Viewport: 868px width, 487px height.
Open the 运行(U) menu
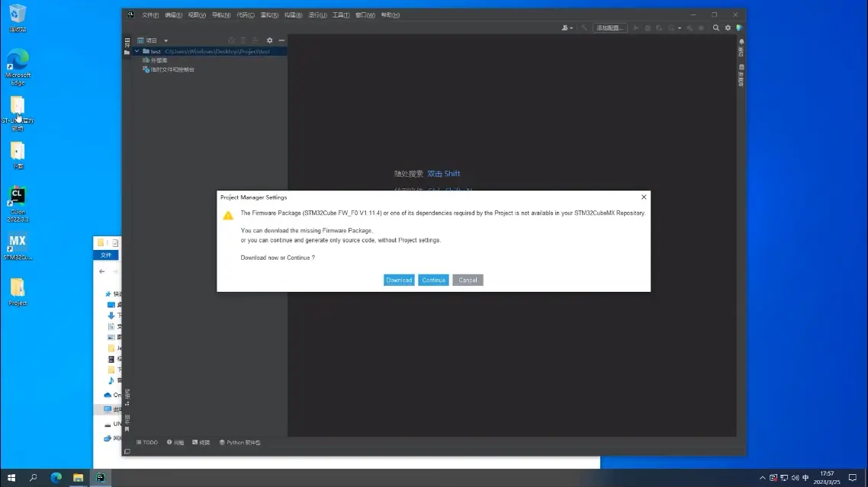tap(317, 15)
